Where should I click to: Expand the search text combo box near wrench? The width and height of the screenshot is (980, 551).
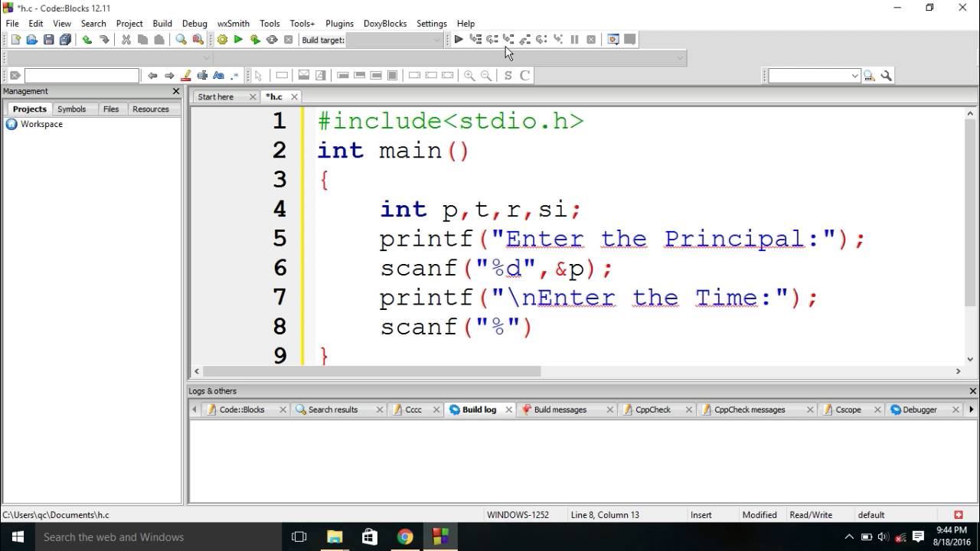tap(854, 76)
